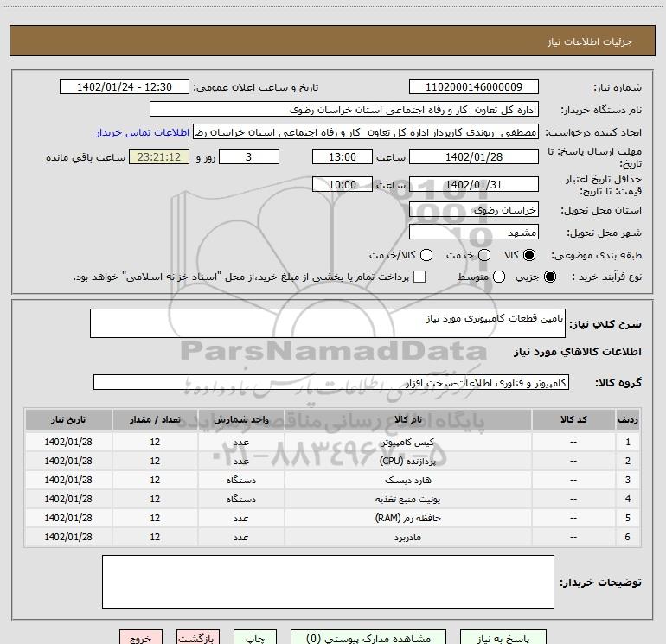
Task: Click the delivery city field مشهد
Action: [x=474, y=232]
